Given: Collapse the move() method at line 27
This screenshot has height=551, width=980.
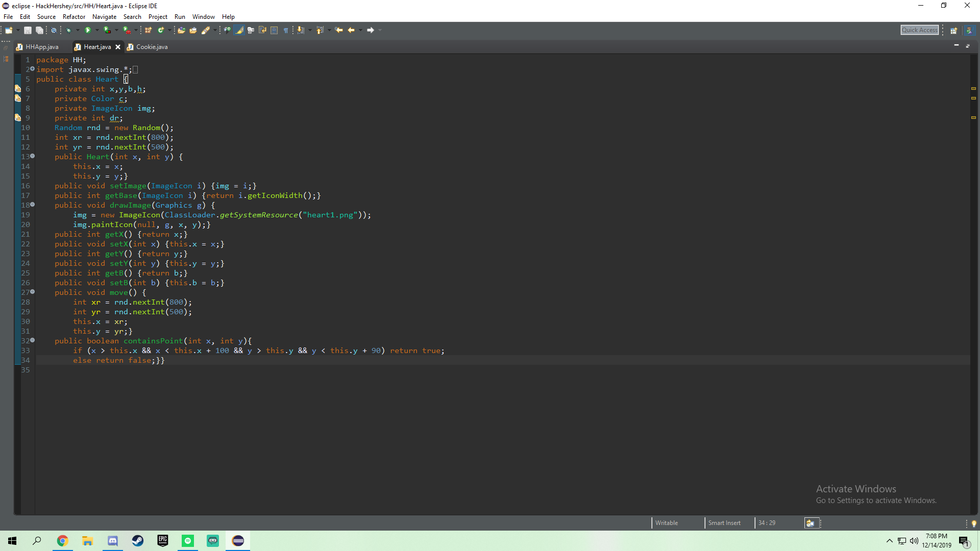Looking at the screenshot, I should pos(32,292).
